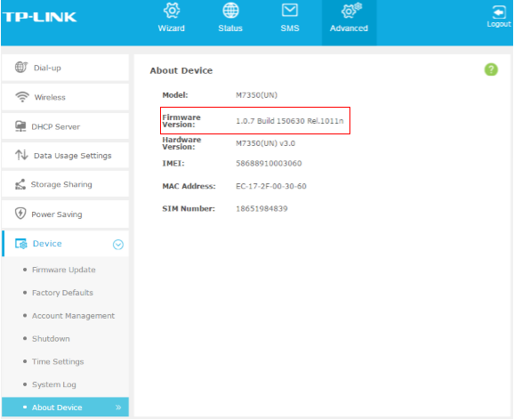Collapse the Device section chevron
Image resolution: width=514 pixels, height=420 pixels.
(118, 245)
